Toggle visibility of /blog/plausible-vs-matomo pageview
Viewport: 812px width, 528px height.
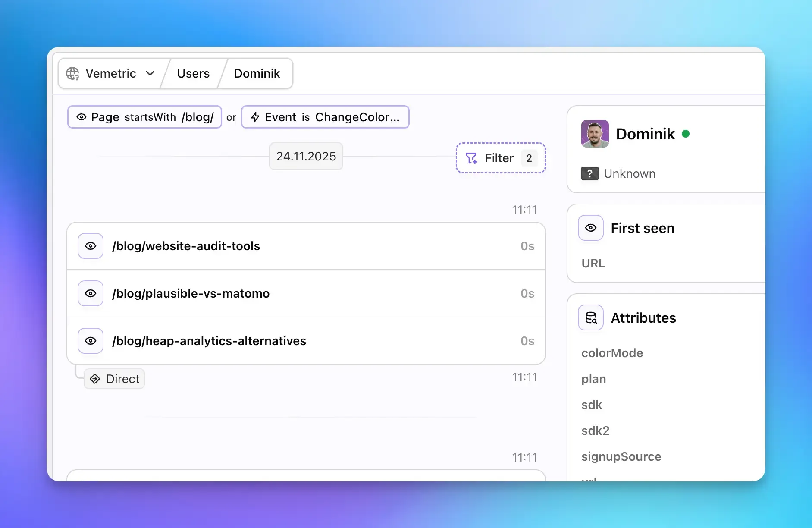pos(90,293)
